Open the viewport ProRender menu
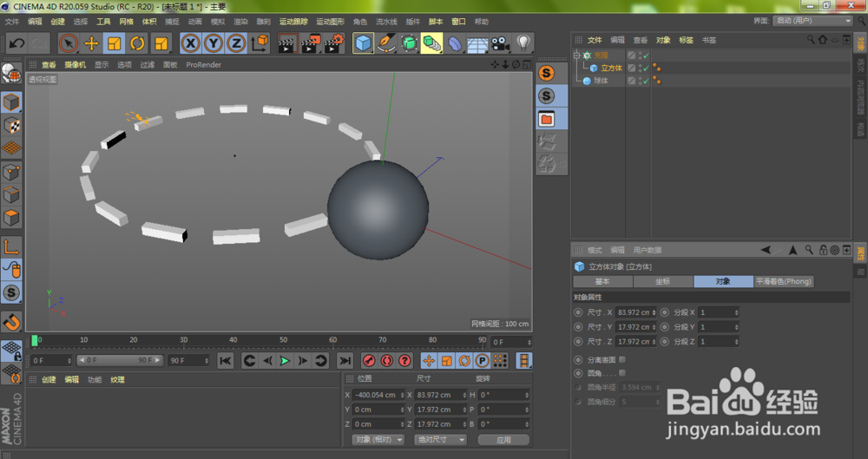 (203, 65)
